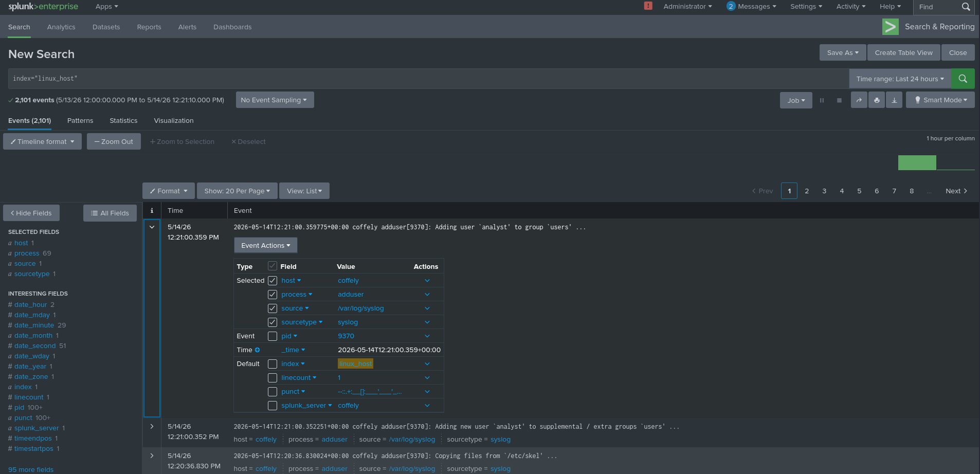Open actions arrow for linecount row
The image size is (980, 474).
(427, 378)
